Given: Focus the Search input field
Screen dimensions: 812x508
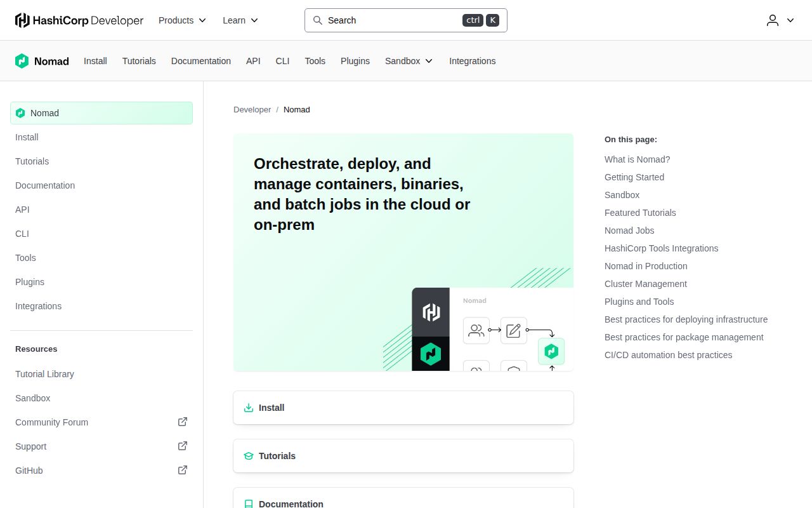Looking at the screenshot, I should coord(406,20).
